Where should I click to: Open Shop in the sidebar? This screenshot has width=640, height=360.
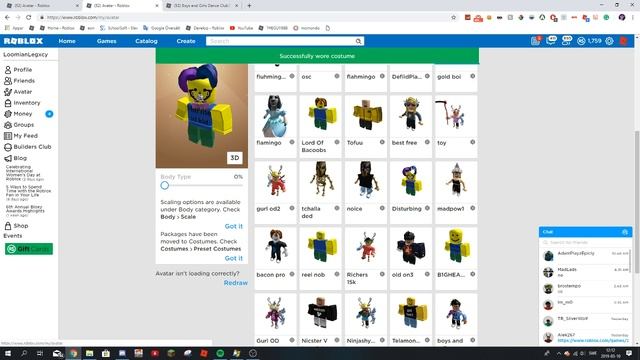click(x=16, y=226)
